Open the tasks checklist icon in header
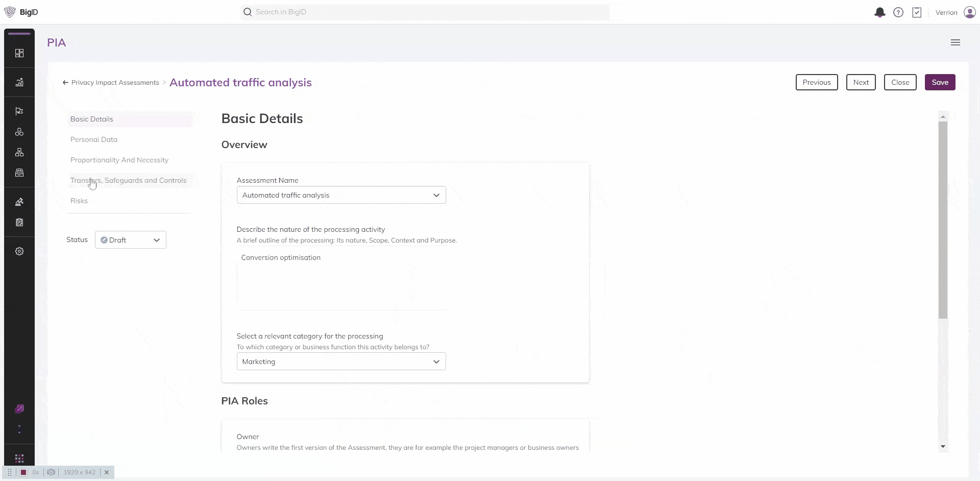The height and width of the screenshot is (481, 980). tap(917, 12)
